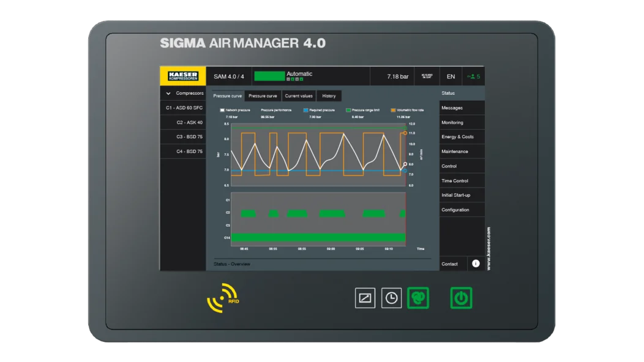The image size is (644, 362).
Task: Toggle the Network pressure legend marker
Action: (222, 110)
